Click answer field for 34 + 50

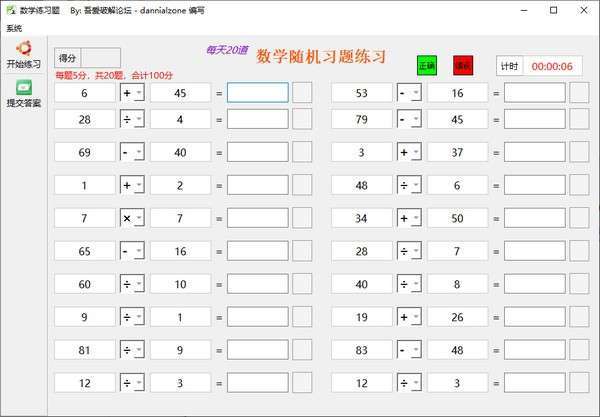coord(535,218)
